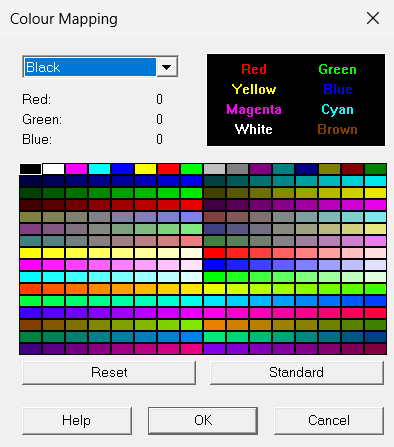Select the black swatch at top-left of palette

(30, 169)
